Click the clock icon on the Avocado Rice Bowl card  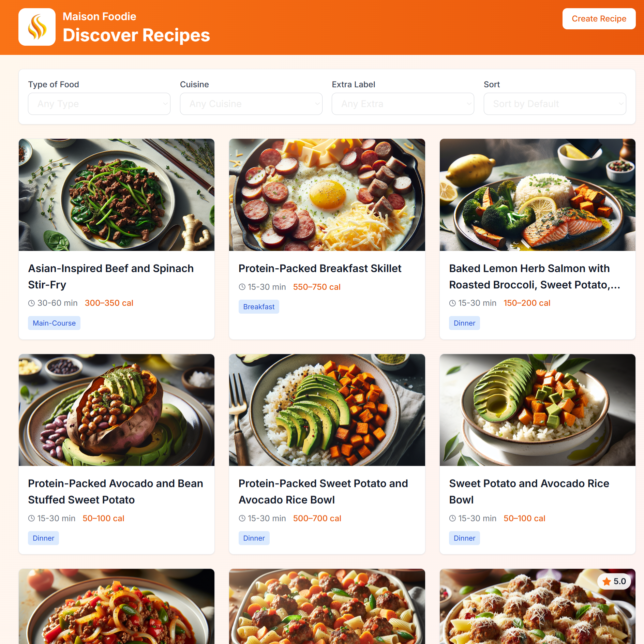pos(242,518)
